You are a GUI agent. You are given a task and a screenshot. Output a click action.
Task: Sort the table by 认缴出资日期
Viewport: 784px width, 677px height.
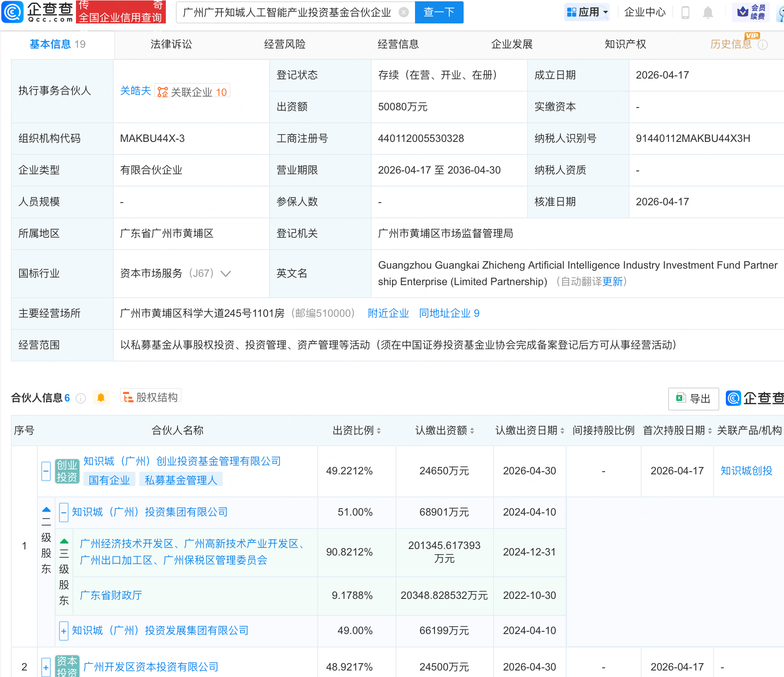point(562,431)
